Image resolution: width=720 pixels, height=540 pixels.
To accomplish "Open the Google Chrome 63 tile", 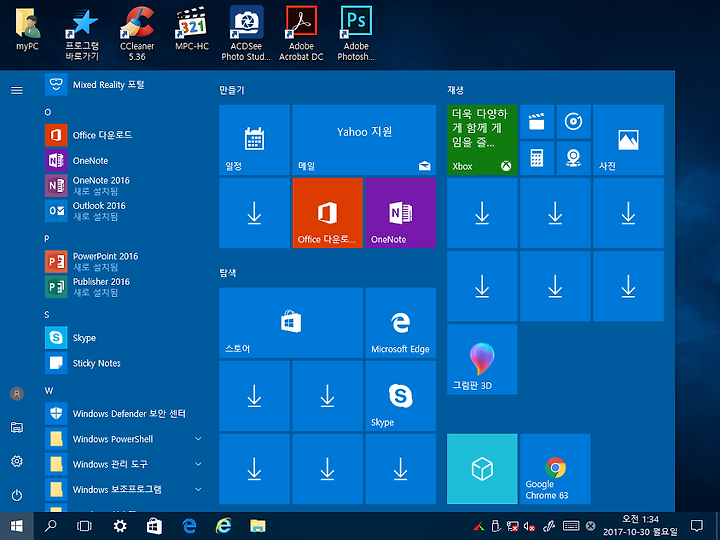I will pyautogui.click(x=555, y=469).
